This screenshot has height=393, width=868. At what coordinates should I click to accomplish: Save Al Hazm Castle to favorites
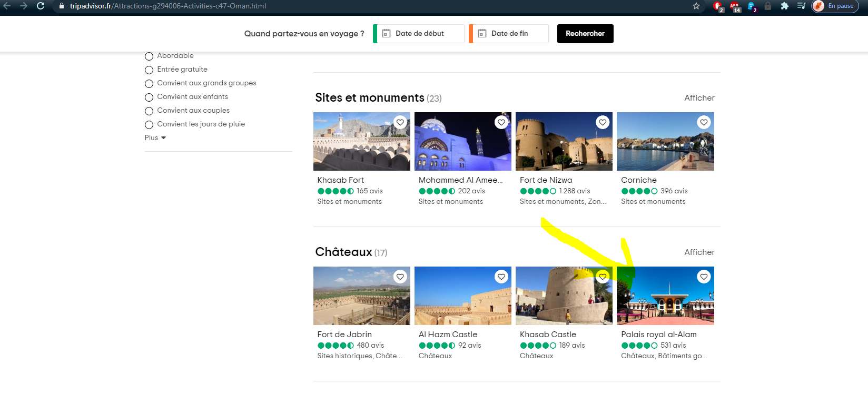[x=501, y=277]
